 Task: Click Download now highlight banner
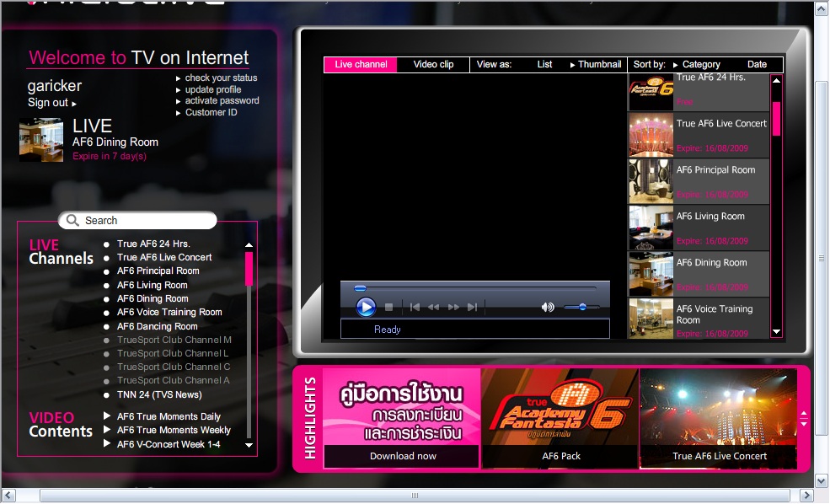402,418
